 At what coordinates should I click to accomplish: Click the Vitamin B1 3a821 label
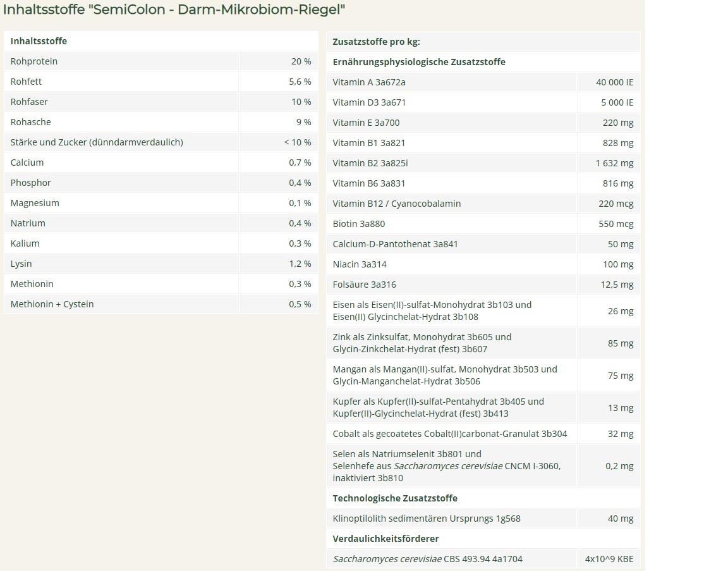[x=368, y=143]
